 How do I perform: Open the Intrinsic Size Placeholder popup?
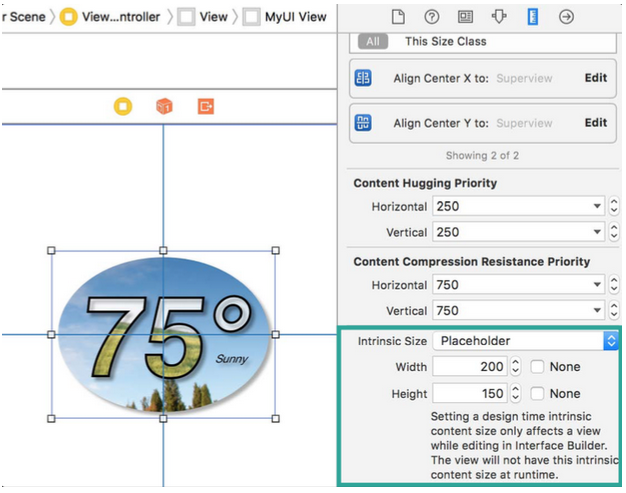[x=526, y=341]
